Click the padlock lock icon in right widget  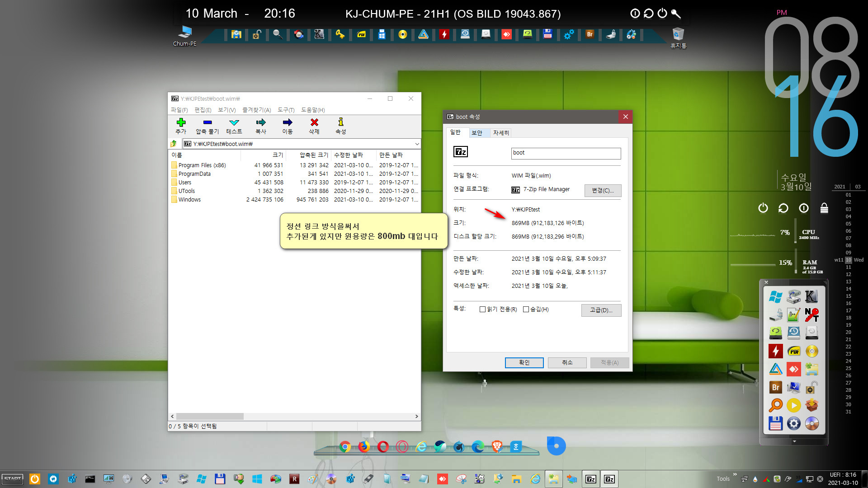[x=824, y=208]
